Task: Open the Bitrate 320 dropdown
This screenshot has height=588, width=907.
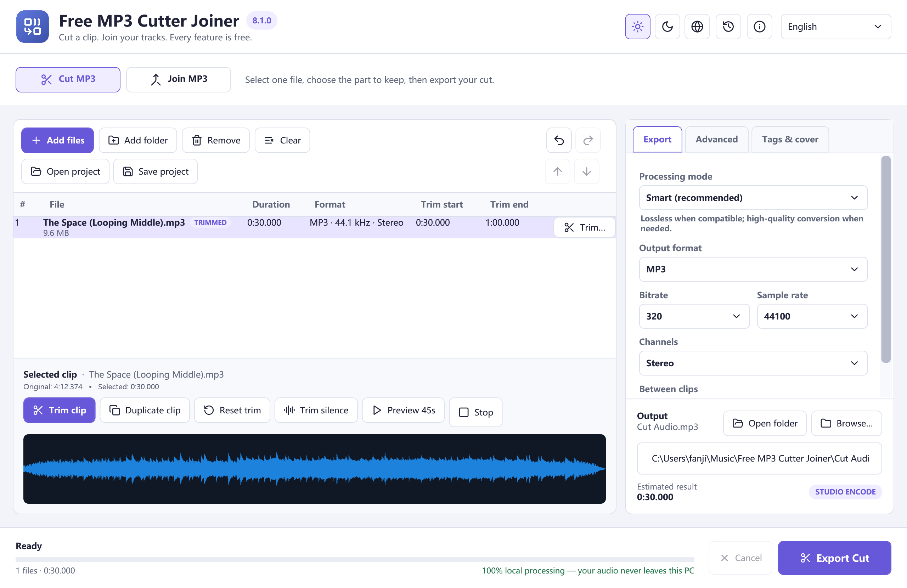Action: coord(694,316)
